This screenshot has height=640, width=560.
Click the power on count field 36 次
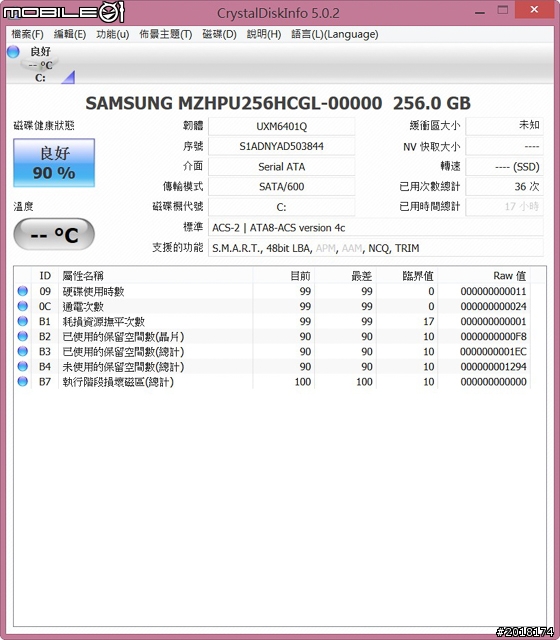[504, 187]
